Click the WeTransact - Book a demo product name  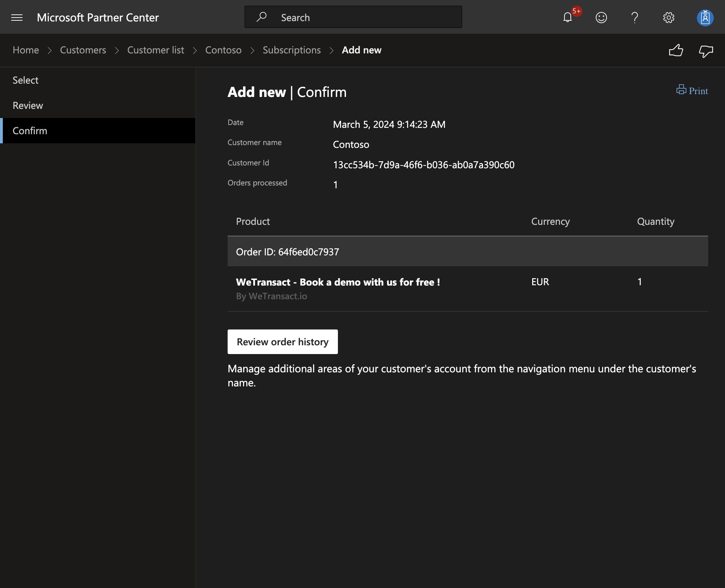click(338, 282)
